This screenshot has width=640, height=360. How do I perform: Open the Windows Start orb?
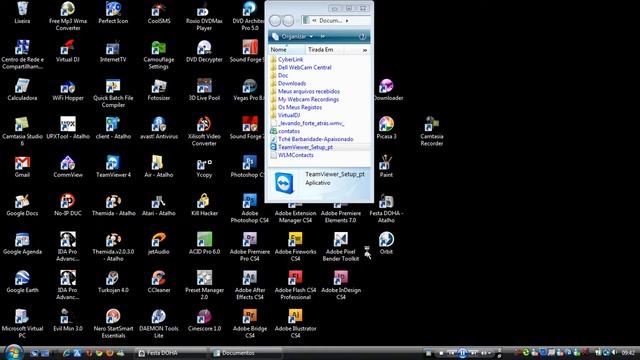13,352
